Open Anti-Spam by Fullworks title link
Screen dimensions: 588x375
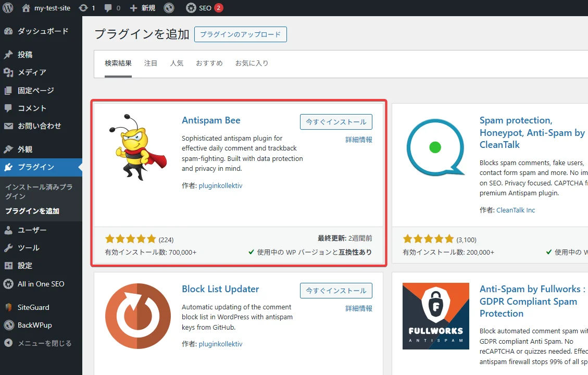[x=532, y=301]
